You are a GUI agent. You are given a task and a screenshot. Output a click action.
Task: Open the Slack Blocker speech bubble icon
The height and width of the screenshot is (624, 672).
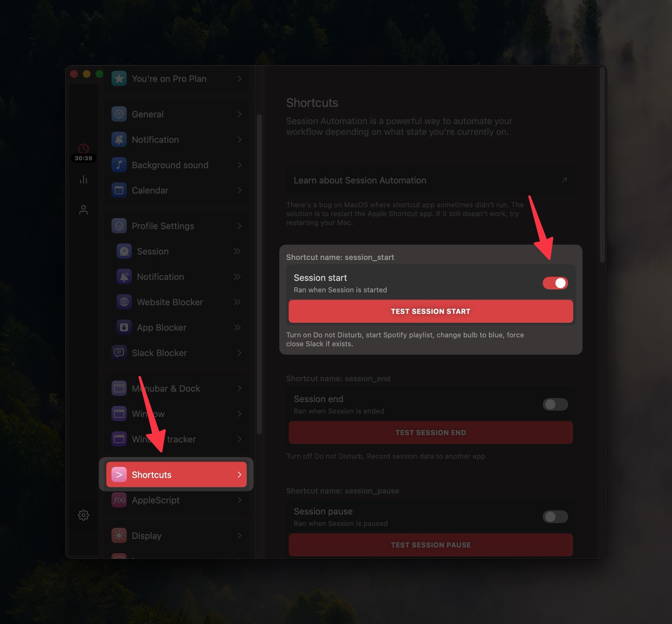119,353
